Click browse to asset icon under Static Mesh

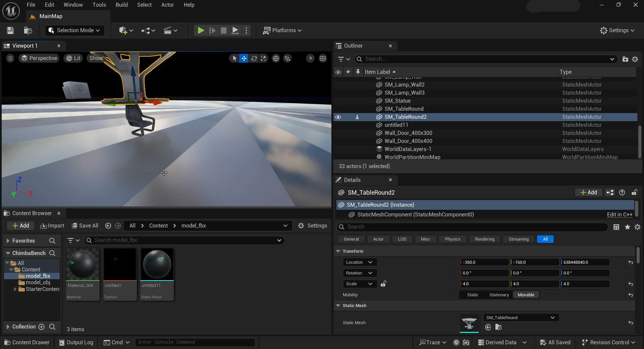pos(498,327)
